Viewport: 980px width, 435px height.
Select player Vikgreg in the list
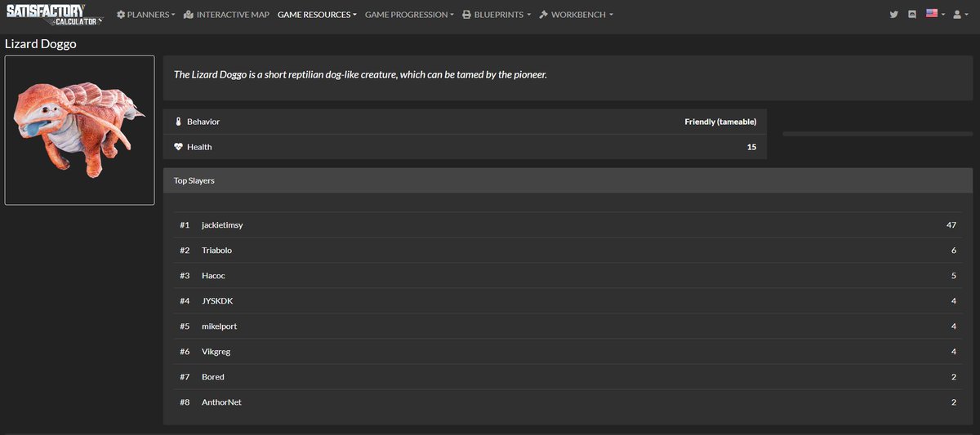(x=216, y=352)
